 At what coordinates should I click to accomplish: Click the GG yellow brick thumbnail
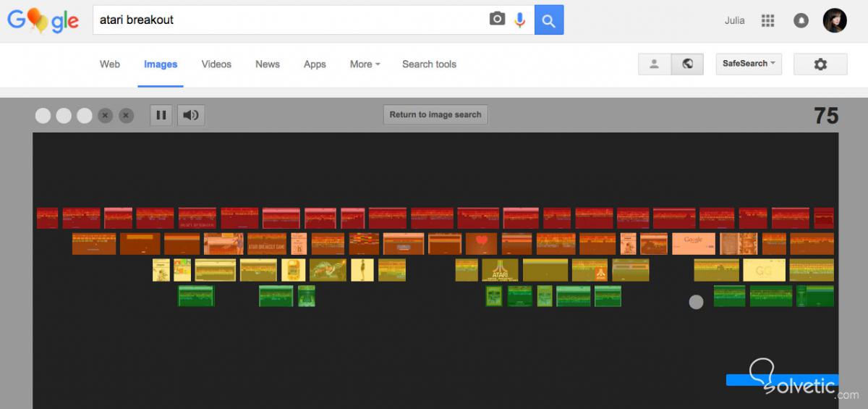click(x=764, y=270)
